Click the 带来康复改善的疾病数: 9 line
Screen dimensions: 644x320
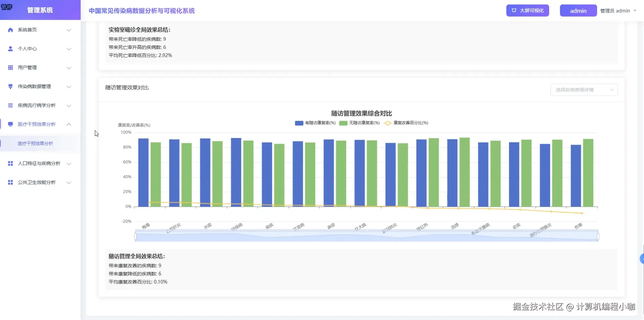pyautogui.click(x=135, y=266)
